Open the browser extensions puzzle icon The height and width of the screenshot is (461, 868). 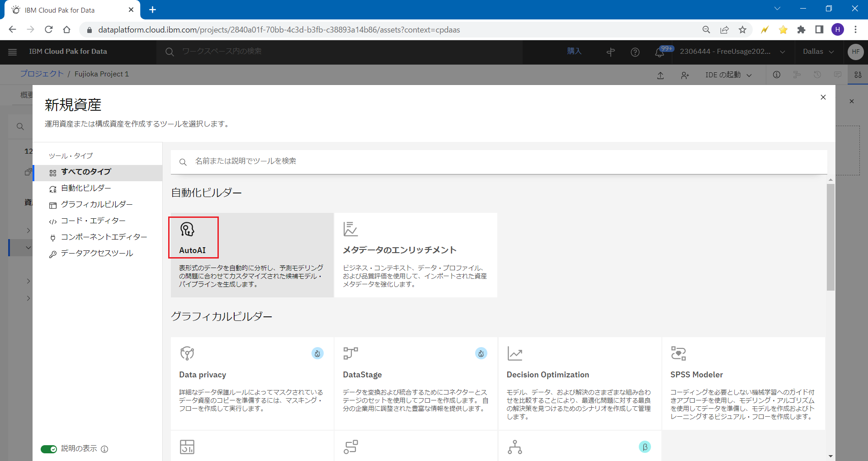pos(801,30)
